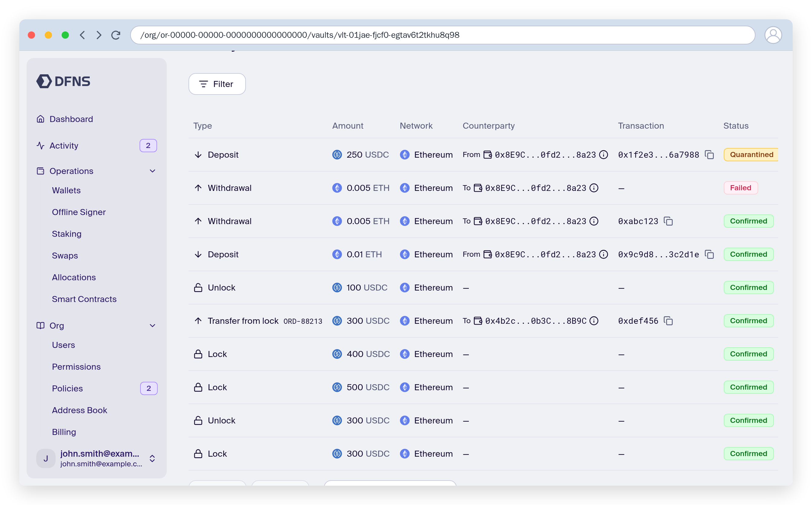Open info icon for 0x4b2c...8B9C address
812x505 pixels.
(594, 321)
